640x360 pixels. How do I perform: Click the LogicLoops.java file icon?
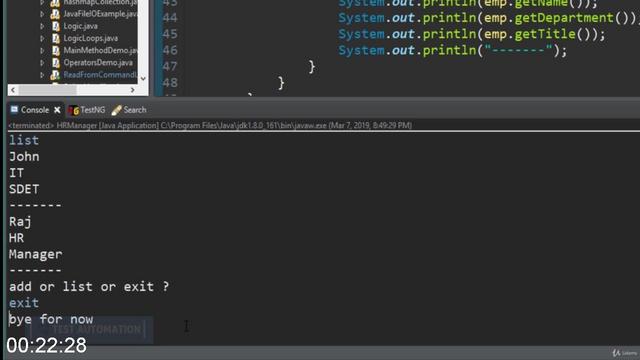pos(56,38)
